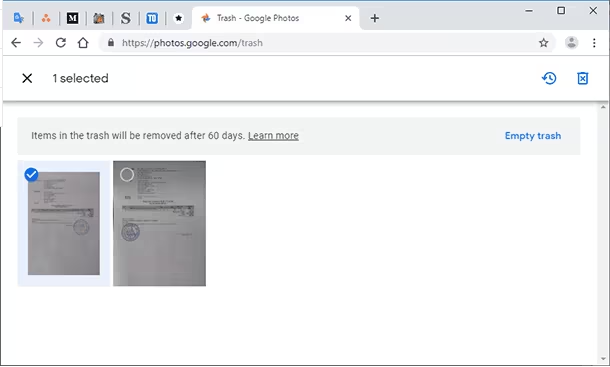Image resolution: width=610 pixels, height=367 pixels.
Task: Open the Learn more link
Action: click(x=273, y=136)
